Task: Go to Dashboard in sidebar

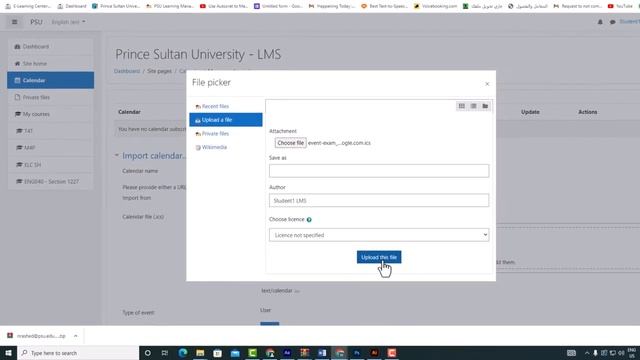Action: coord(51,47)
